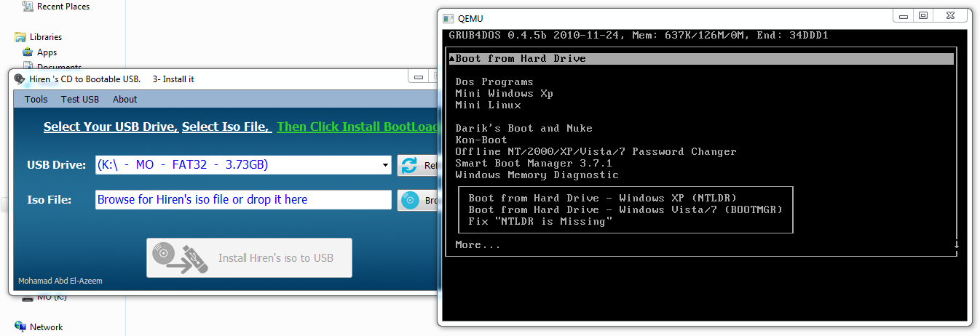
Task: Click the Iso File path field
Action: 243,199
